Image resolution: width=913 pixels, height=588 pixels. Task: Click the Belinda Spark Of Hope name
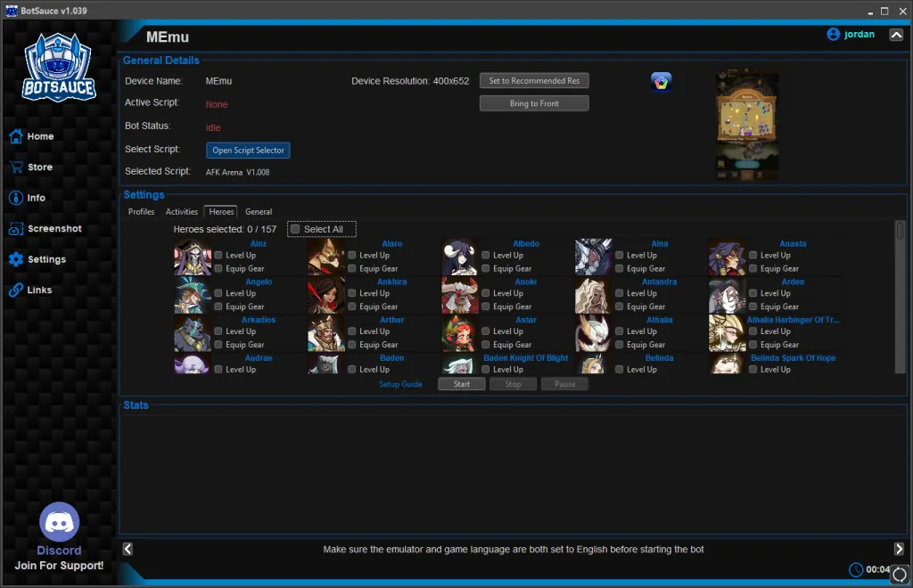tap(793, 358)
